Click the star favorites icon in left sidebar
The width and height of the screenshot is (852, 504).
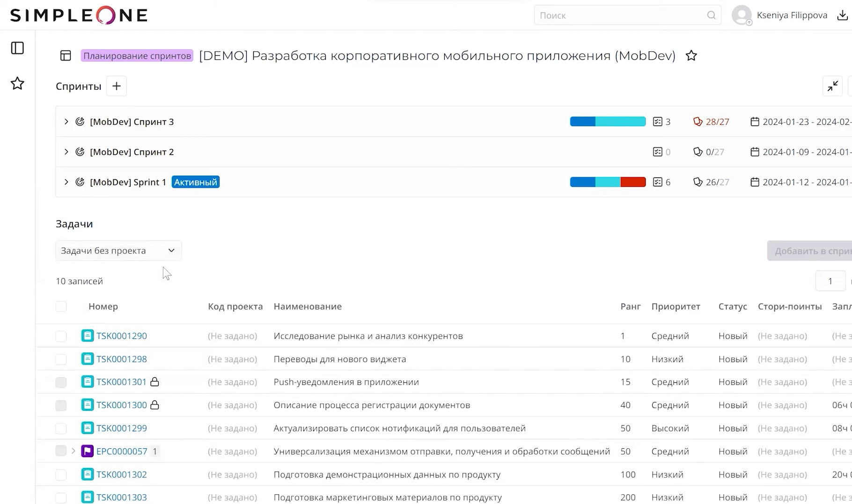(17, 83)
